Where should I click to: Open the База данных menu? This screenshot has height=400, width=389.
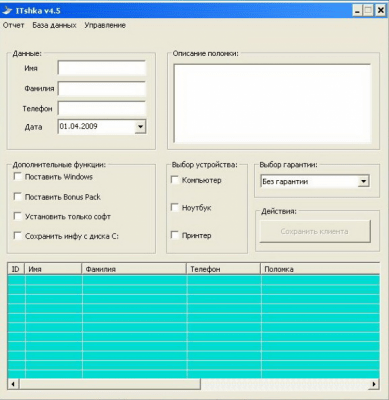tap(54, 25)
